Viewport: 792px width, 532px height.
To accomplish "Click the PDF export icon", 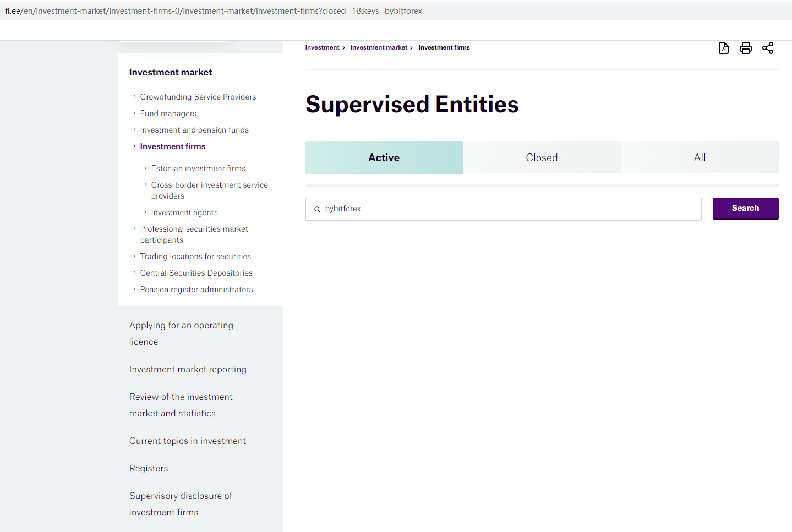I will (x=724, y=48).
